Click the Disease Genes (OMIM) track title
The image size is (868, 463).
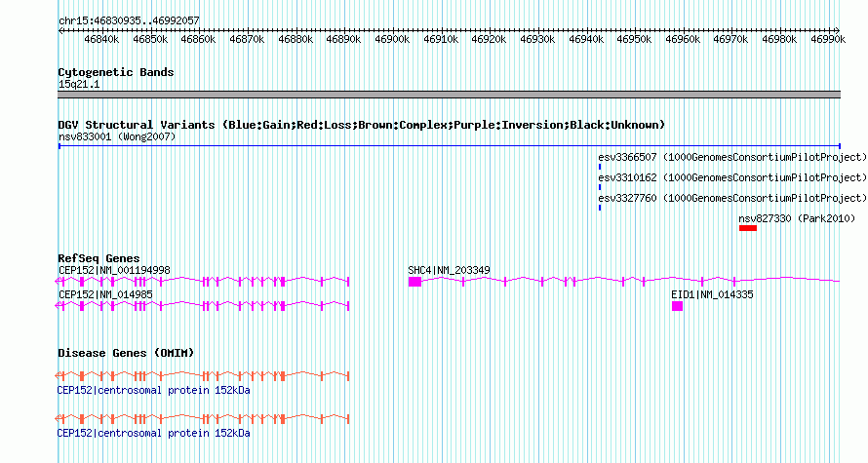click(126, 353)
